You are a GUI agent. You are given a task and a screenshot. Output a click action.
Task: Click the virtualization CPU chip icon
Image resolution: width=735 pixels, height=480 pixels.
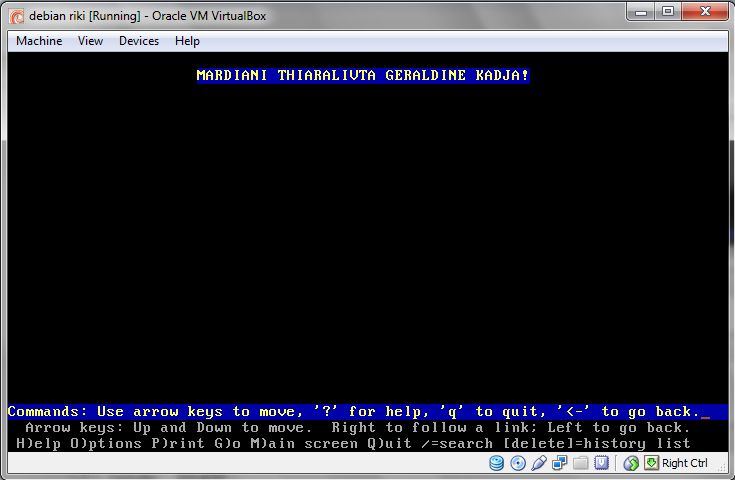[x=601, y=463]
